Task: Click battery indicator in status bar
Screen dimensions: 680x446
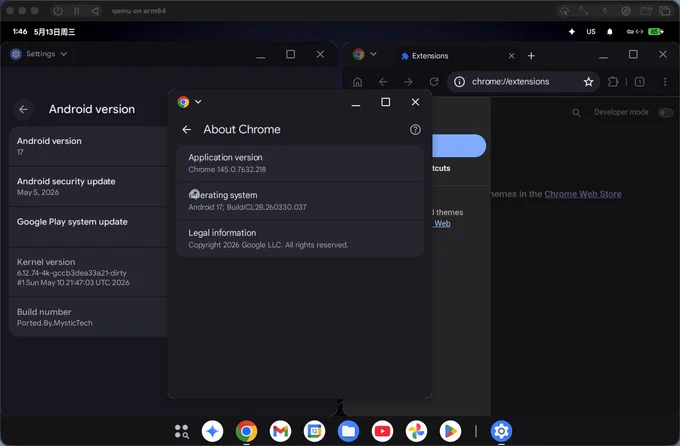Action: coord(655,32)
